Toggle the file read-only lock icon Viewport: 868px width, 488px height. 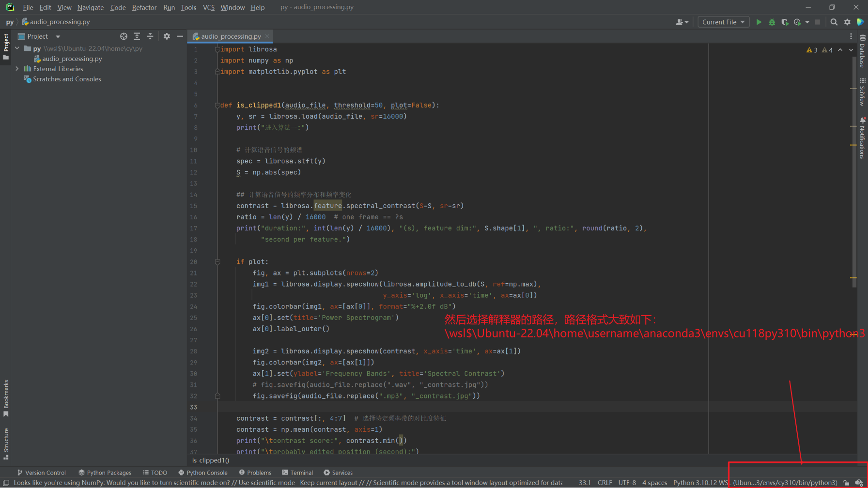(x=846, y=483)
